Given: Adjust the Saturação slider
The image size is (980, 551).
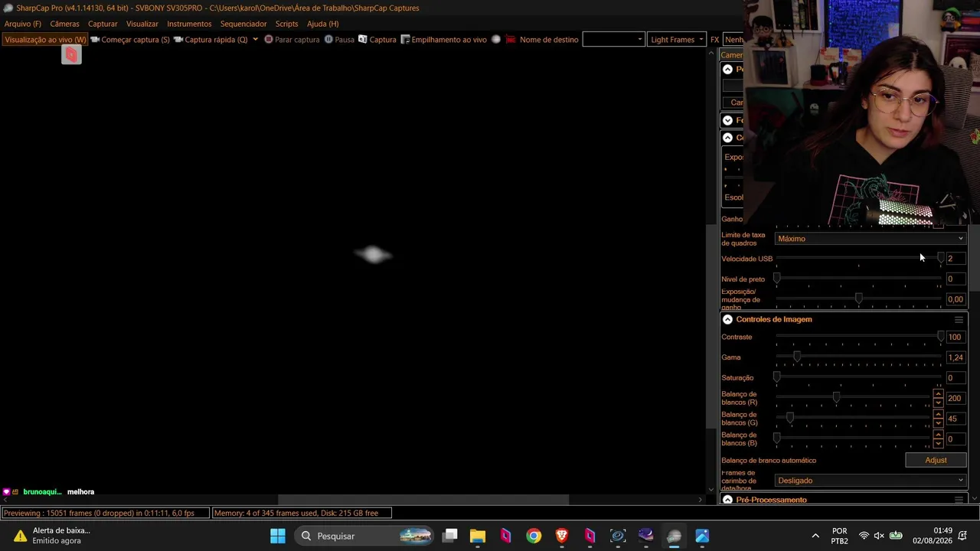Looking at the screenshot, I should (858, 377).
